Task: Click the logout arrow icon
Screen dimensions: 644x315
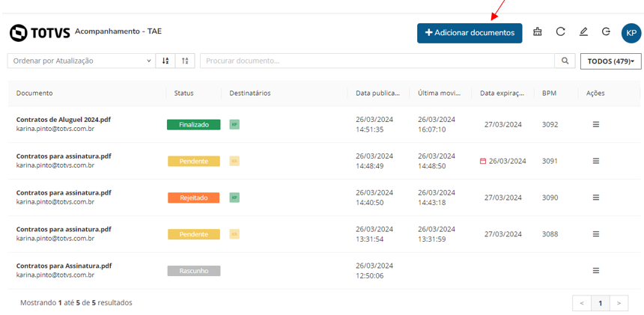Action: coord(606,32)
